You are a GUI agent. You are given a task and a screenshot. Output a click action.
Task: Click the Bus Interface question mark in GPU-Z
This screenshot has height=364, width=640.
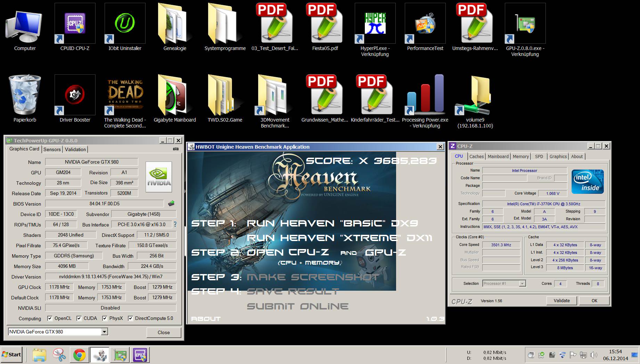175,224
